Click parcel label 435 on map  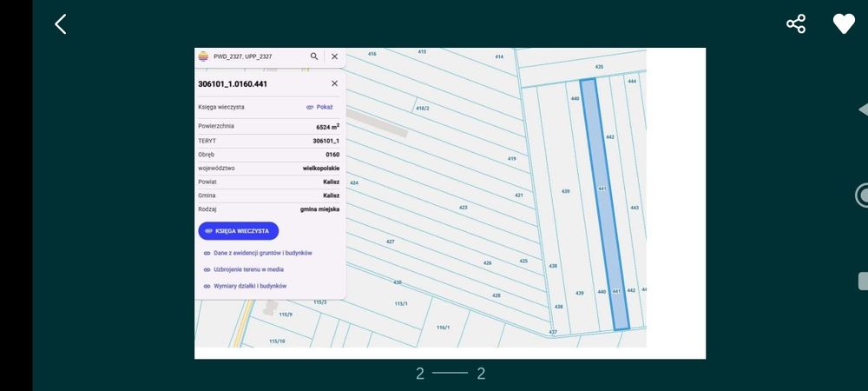click(599, 67)
